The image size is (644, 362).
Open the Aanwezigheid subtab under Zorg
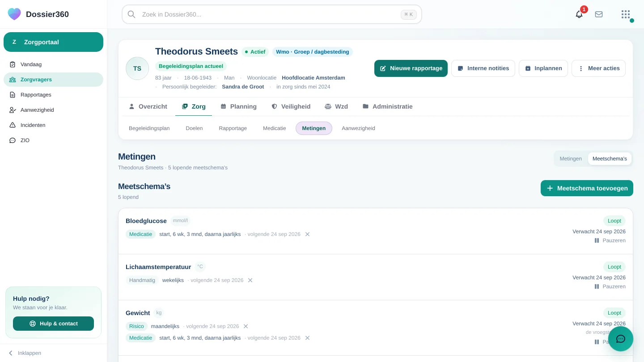pyautogui.click(x=358, y=128)
